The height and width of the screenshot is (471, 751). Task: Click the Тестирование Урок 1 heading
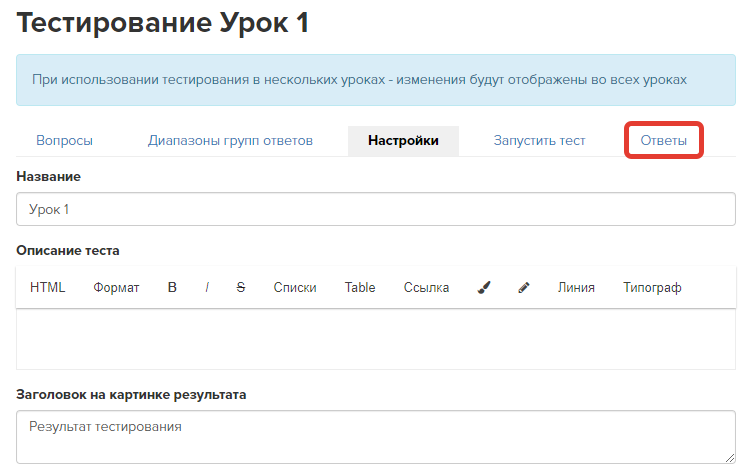[163, 23]
